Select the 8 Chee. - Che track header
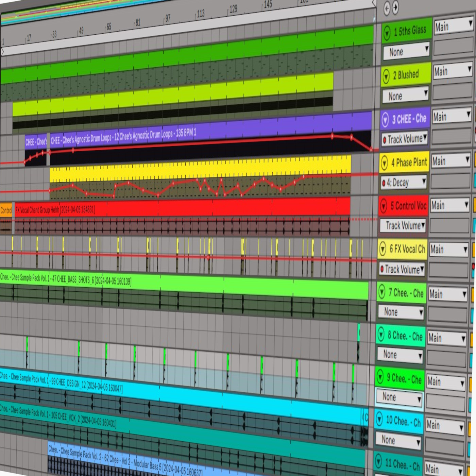 [405, 336]
